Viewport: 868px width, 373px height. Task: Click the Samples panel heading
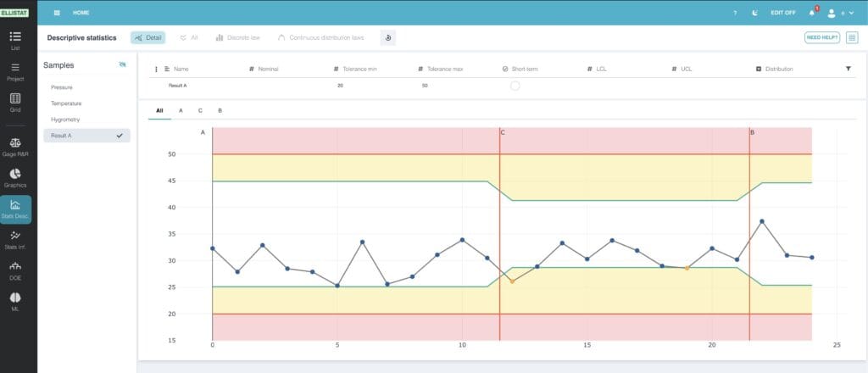[58, 65]
